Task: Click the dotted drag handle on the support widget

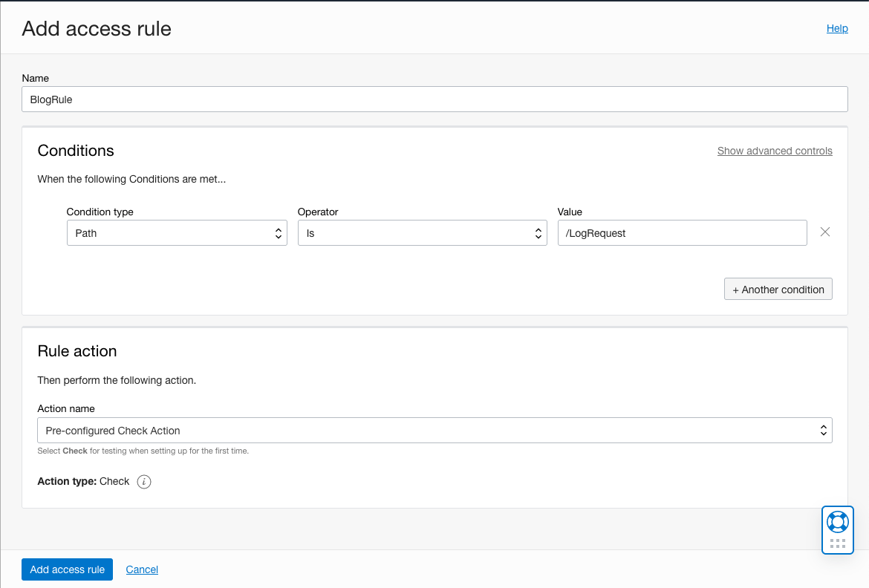Action: (x=837, y=544)
